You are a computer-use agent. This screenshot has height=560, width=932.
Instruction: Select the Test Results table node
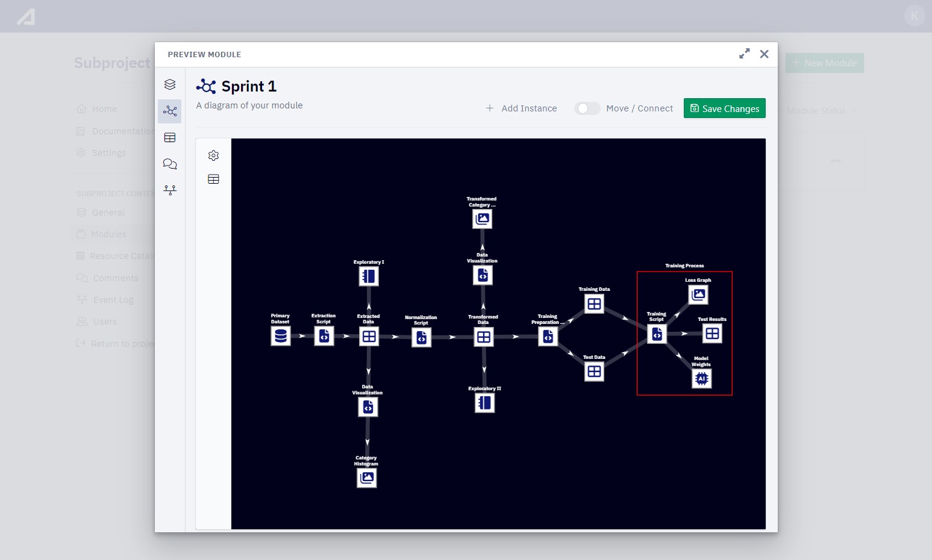pyautogui.click(x=712, y=333)
